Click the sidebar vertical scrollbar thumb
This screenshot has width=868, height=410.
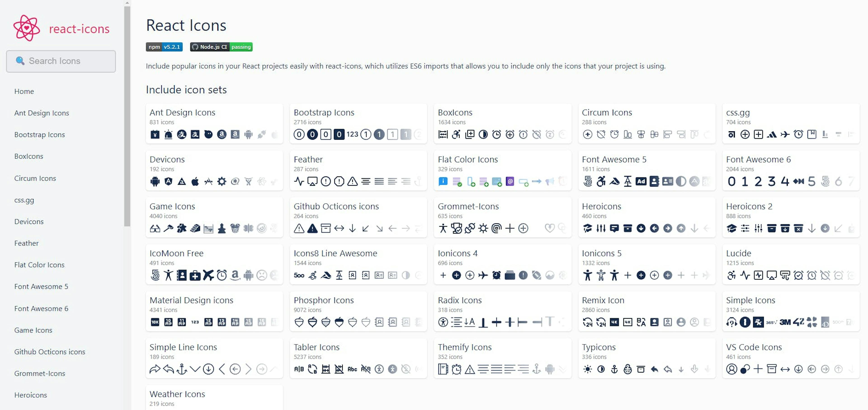(x=127, y=116)
